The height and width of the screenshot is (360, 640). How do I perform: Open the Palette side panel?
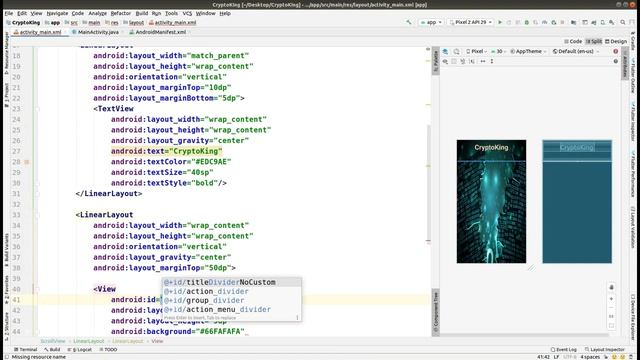coord(435,61)
